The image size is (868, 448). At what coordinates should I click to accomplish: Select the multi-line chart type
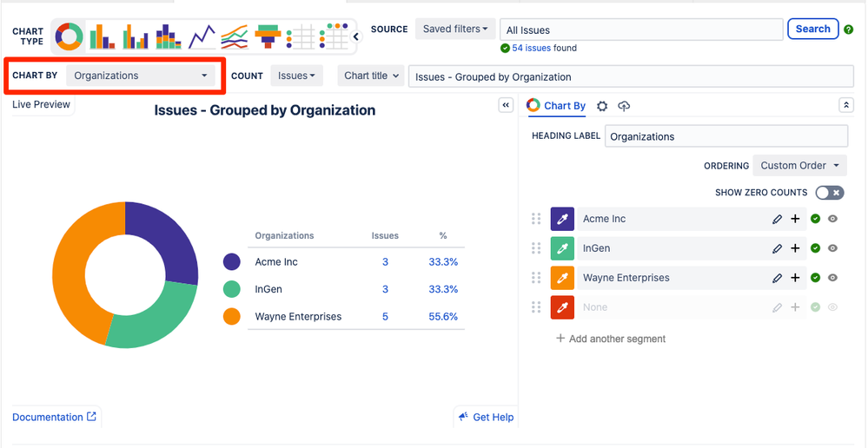tap(235, 37)
